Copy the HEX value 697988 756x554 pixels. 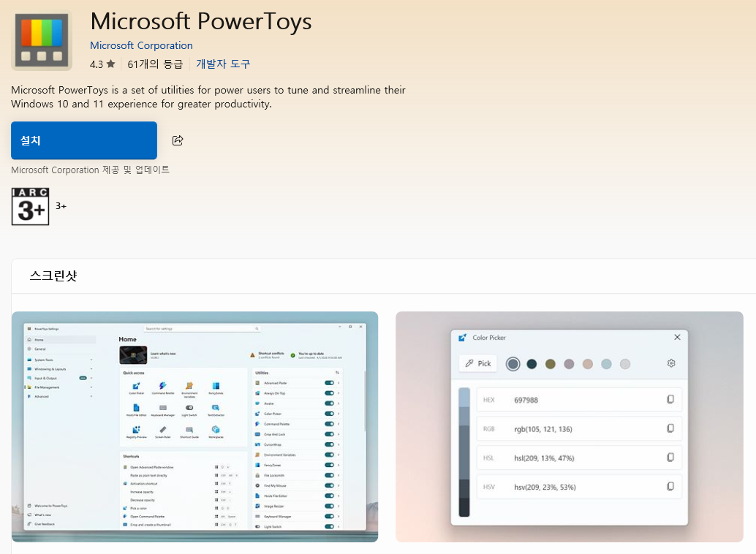tap(670, 399)
